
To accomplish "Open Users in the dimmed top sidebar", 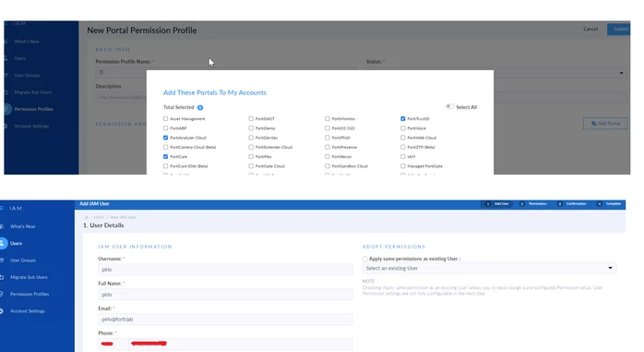I will (20, 58).
